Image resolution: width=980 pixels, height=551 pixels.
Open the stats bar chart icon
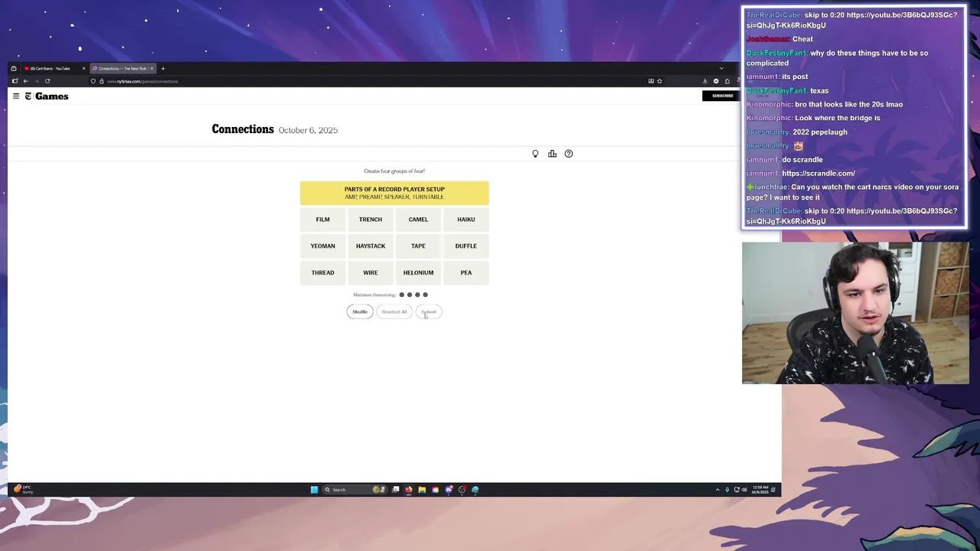[552, 154]
